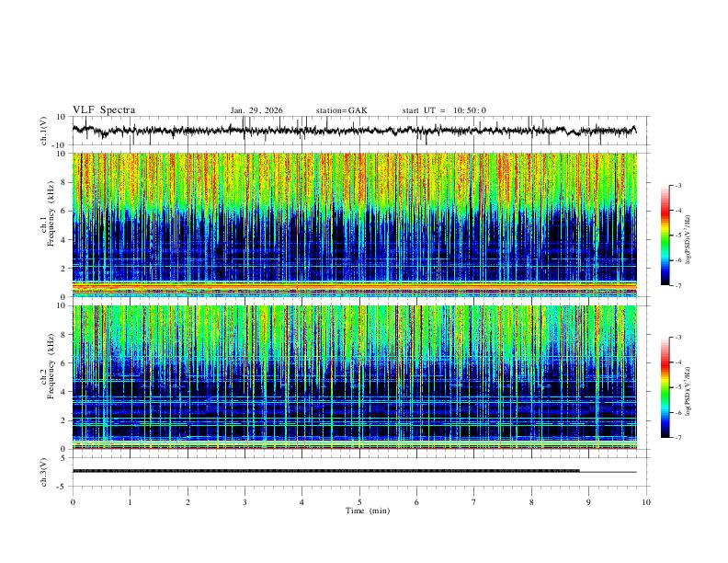Click time-axis tick label "10"
Screen dimensions: 728x563
coord(646,502)
